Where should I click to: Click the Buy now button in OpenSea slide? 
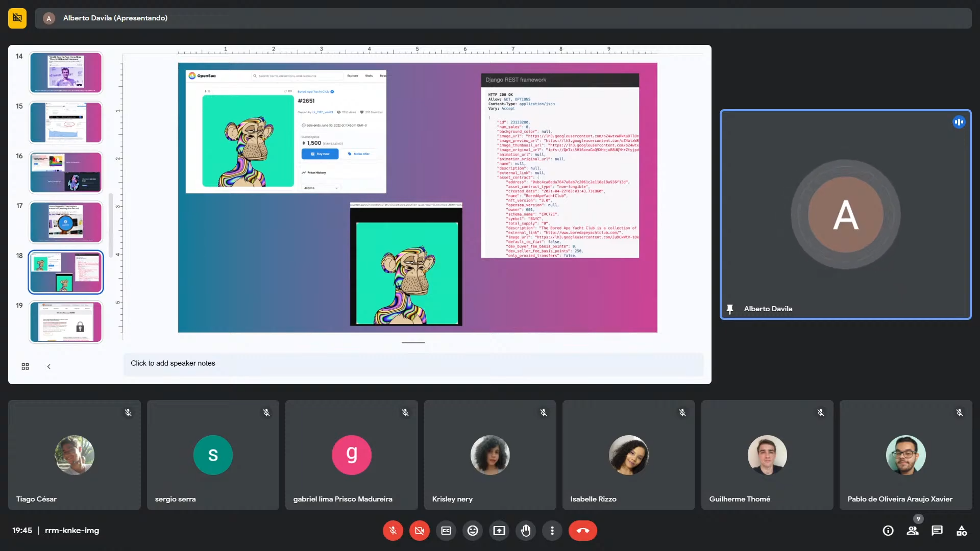click(x=320, y=154)
